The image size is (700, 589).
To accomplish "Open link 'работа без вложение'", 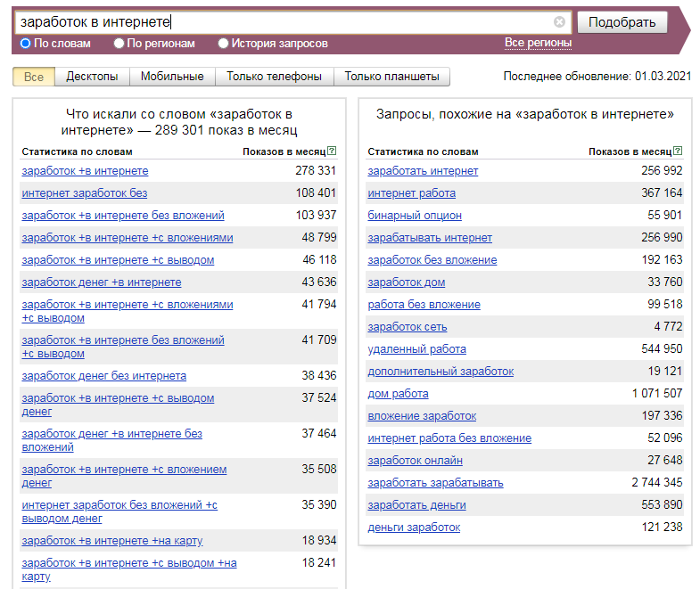I will click(x=424, y=305).
